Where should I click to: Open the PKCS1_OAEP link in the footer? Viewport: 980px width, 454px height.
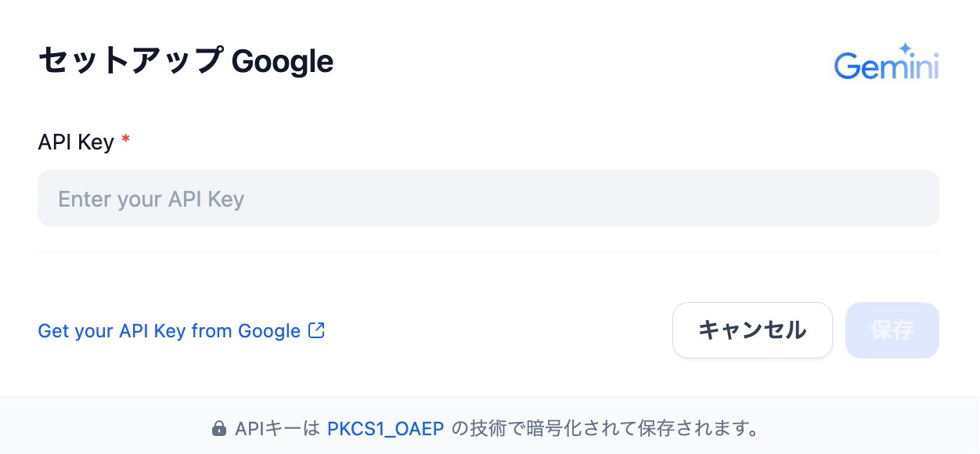tap(386, 428)
